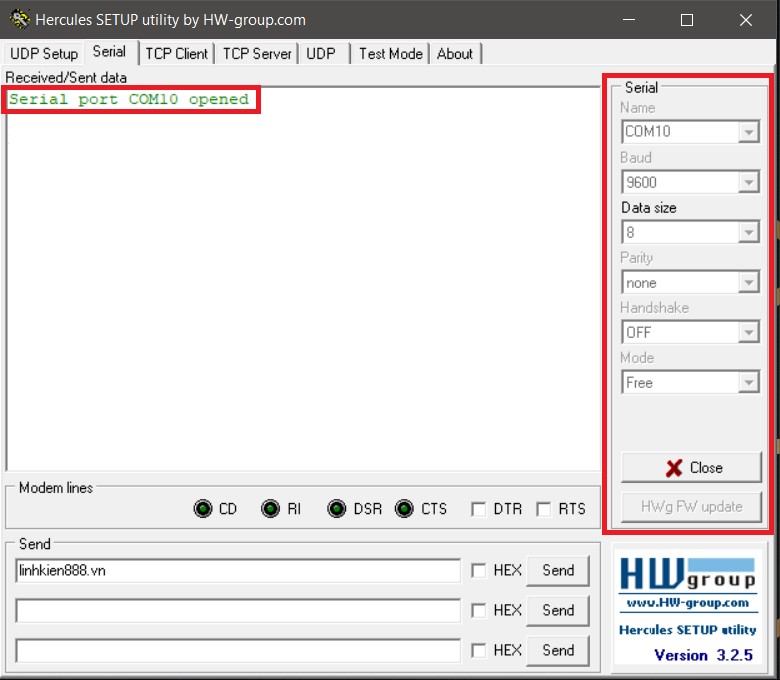Close the Hercules window via title bar

[x=746, y=20]
